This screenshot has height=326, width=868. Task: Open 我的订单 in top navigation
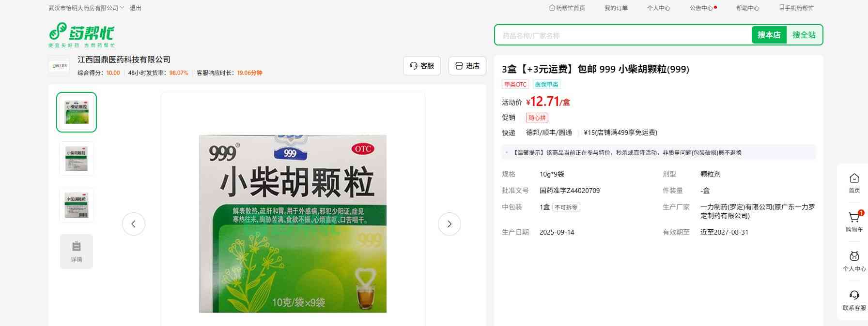click(x=616, y=8)
